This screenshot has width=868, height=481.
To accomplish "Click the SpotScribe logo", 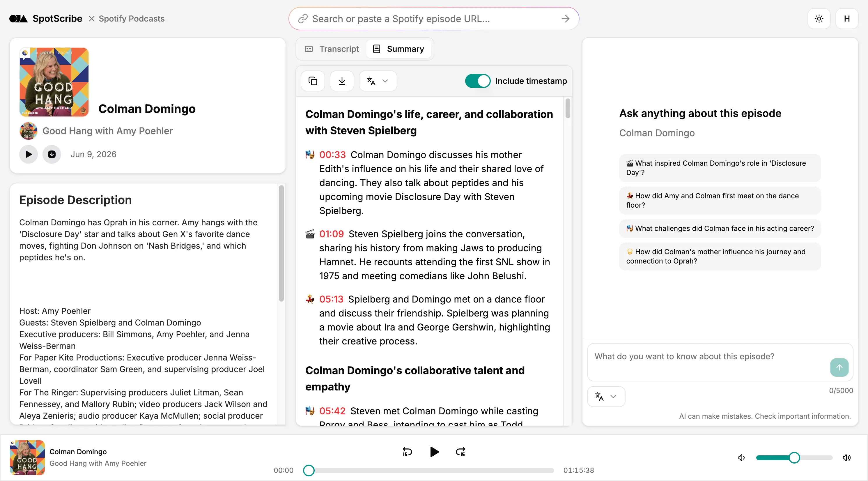I will click(x=45, y=19).
